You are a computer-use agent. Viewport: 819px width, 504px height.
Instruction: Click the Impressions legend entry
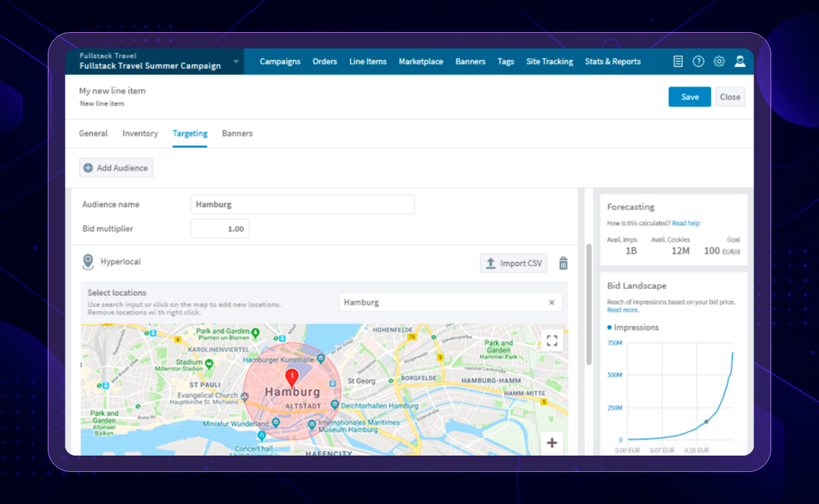[633, 327]
